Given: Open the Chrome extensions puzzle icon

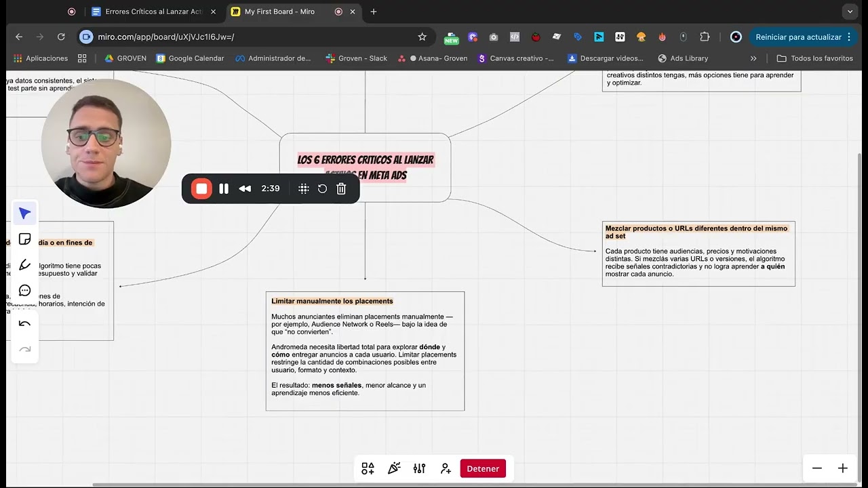Looking at the screenshot, I should coord(705,37).
